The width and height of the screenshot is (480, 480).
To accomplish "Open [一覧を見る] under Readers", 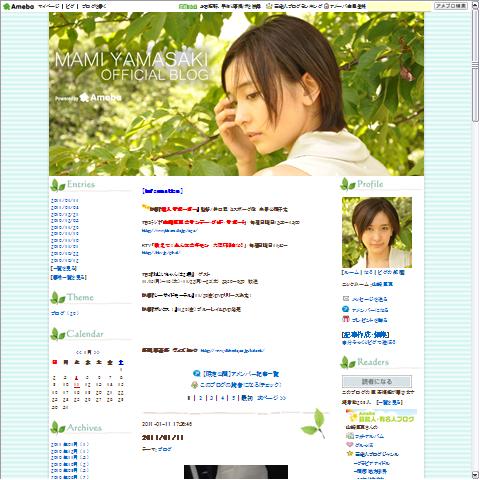I will [x=390, y=402].
